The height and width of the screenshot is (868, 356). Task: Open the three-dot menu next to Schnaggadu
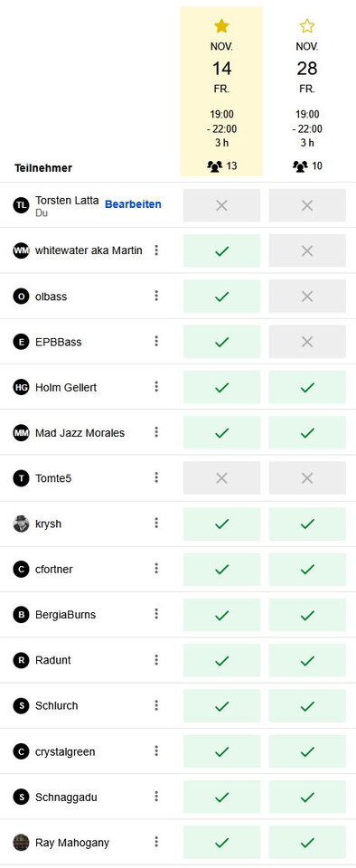156,797
